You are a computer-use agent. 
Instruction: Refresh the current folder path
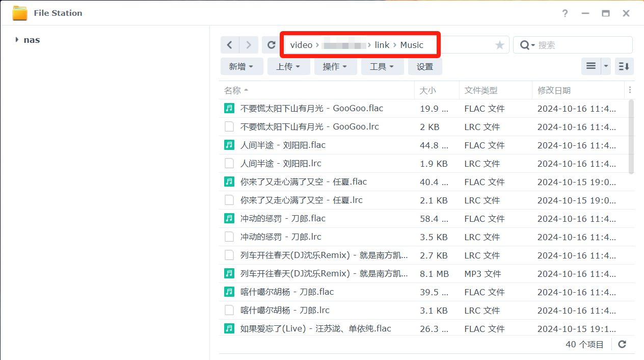[272, 45]
